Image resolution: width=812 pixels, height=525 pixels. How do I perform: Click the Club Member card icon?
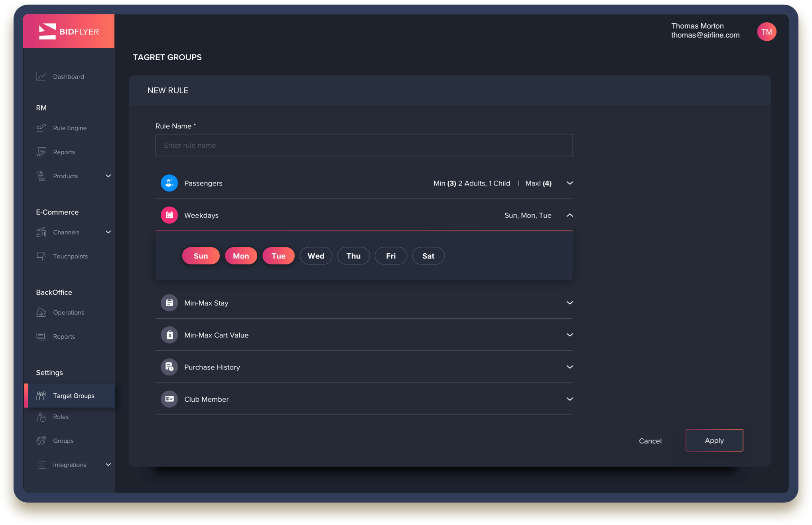tap(169, 399)
